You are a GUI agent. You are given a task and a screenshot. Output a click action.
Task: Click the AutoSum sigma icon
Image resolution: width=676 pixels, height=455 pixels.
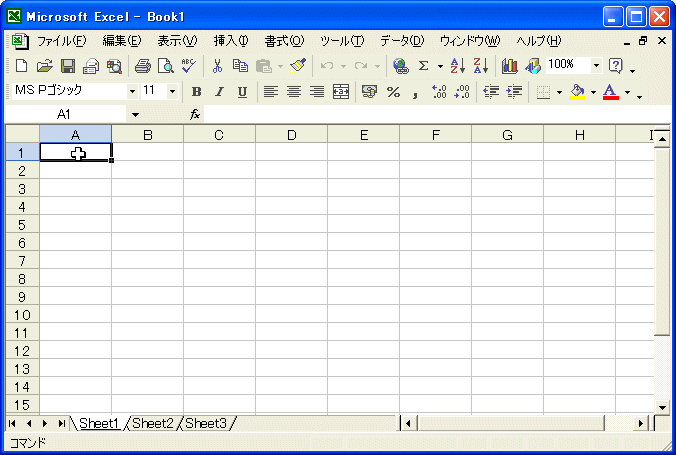pyautogui.click(x=424, y=66)
